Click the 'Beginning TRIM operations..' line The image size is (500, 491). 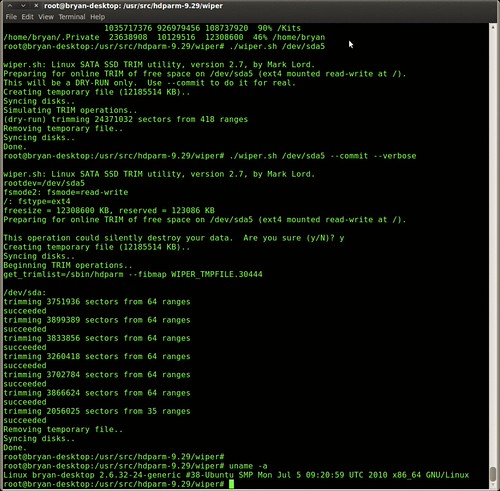click(x=68, y=265)
